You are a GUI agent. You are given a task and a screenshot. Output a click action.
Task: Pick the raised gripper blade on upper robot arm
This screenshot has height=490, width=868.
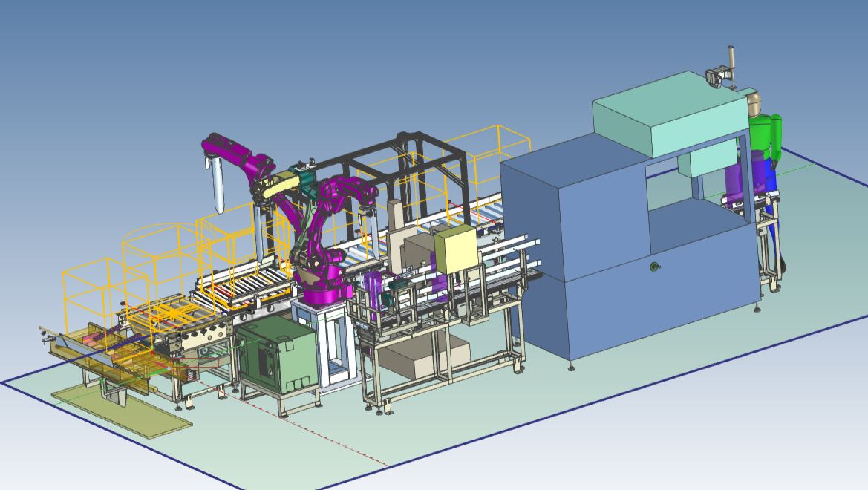pos(217,186)
